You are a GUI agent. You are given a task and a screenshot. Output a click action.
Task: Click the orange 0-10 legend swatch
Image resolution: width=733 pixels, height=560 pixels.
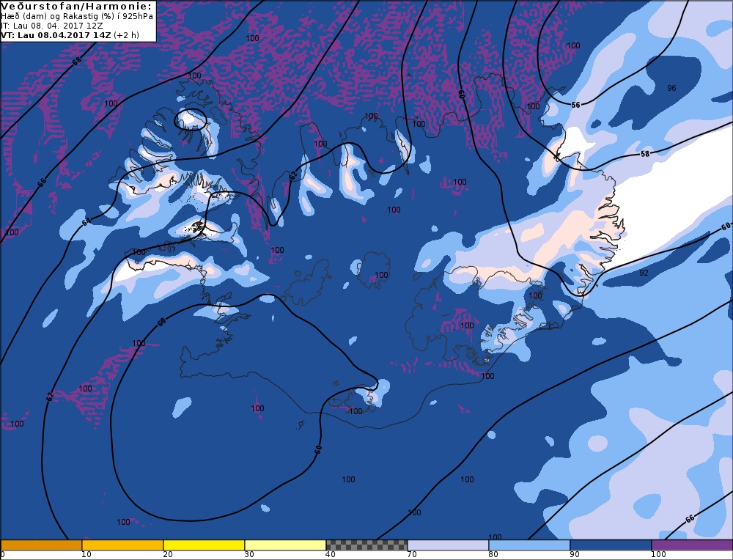click(41, 545)
